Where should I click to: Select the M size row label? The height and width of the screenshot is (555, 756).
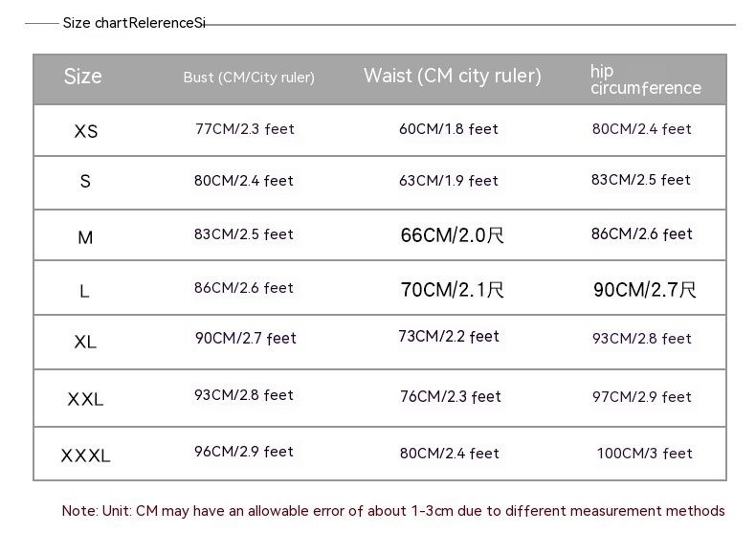tap(85, 237)
